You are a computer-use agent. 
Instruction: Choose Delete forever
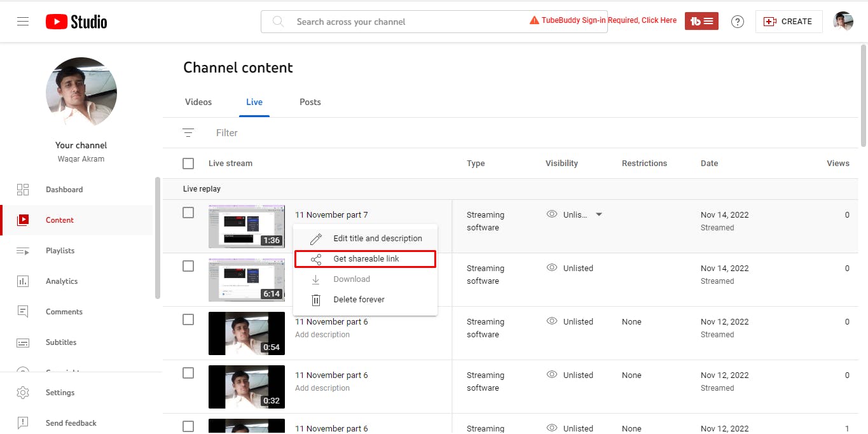point(365,300)
